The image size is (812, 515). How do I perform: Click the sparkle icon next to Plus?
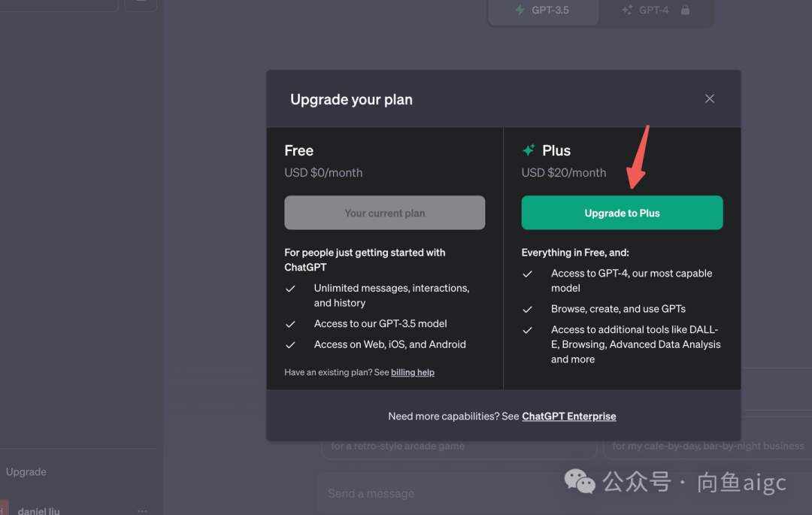click(x=529, y=150)
